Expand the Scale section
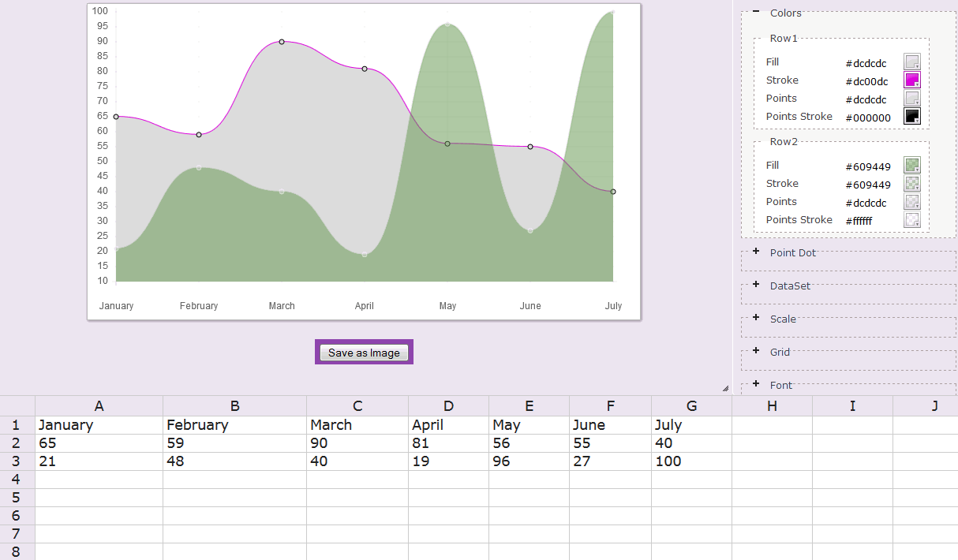This screenshot has height=560, width=958. tap(756, 319)
